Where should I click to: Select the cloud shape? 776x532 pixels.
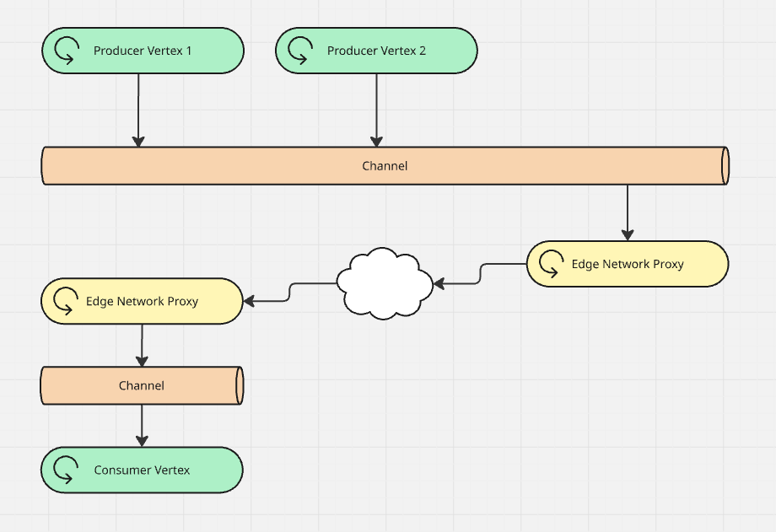pyautogui.click(x=385, y=283)
